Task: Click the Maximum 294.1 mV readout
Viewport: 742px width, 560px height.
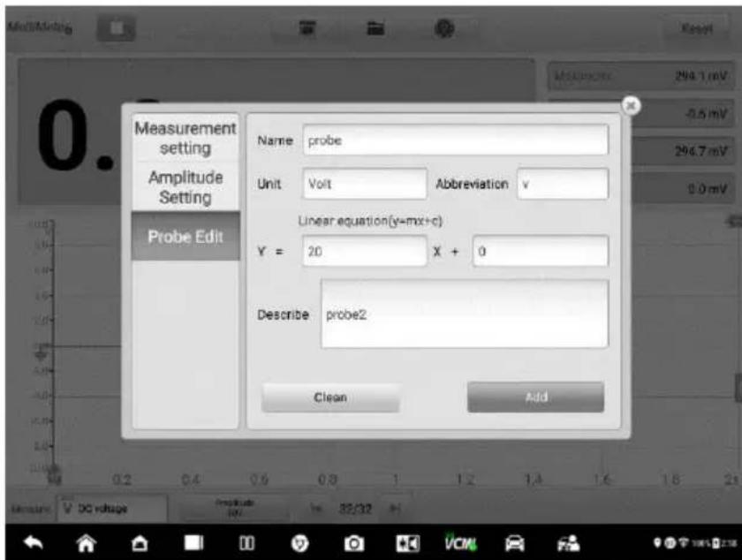Action: (641, 76)
